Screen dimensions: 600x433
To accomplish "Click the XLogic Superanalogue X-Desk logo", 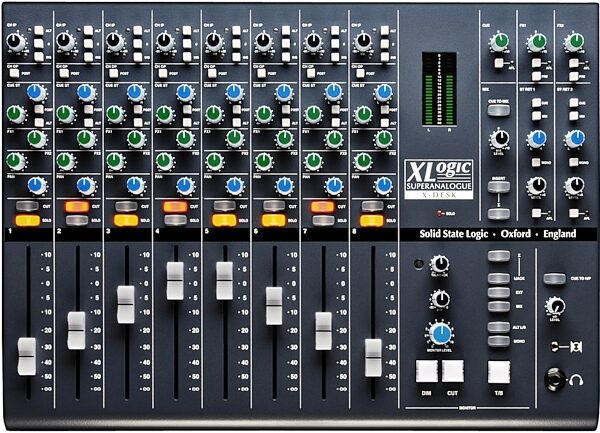I will point(439,179).
